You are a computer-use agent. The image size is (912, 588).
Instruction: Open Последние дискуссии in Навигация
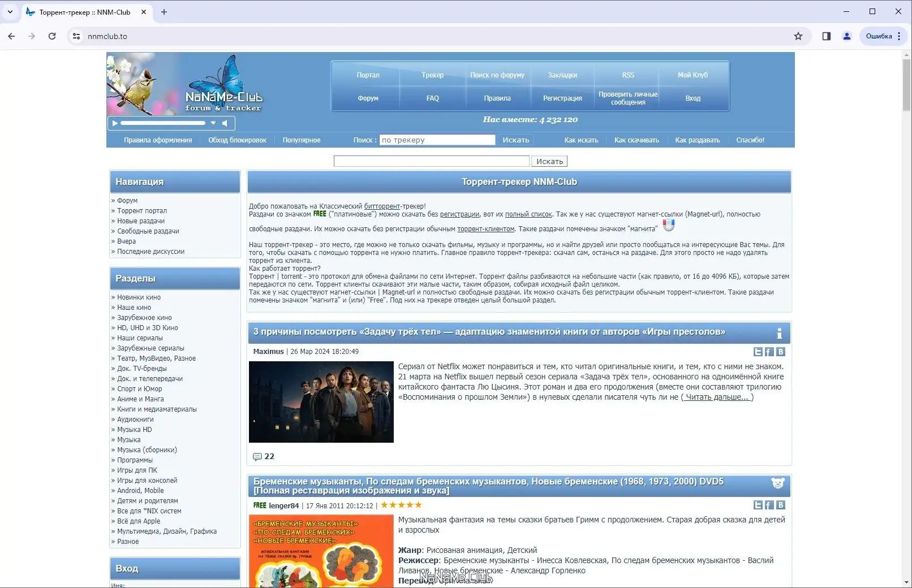coord(150,252)
